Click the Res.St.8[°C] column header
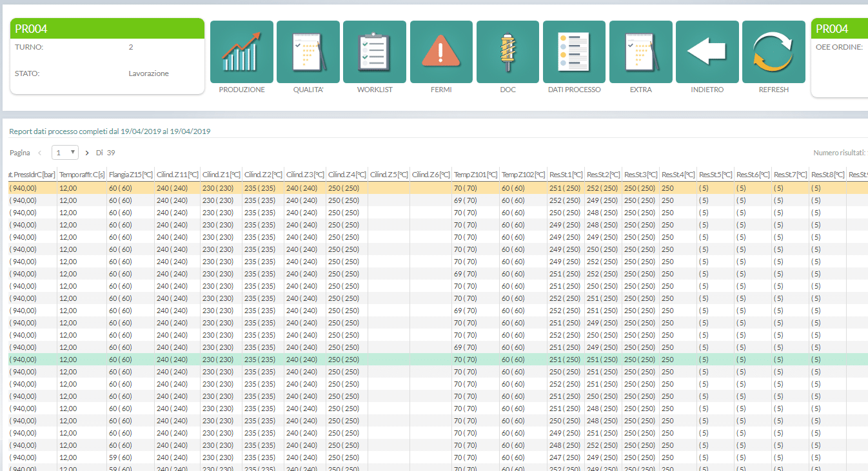 (x=828, y=175)
